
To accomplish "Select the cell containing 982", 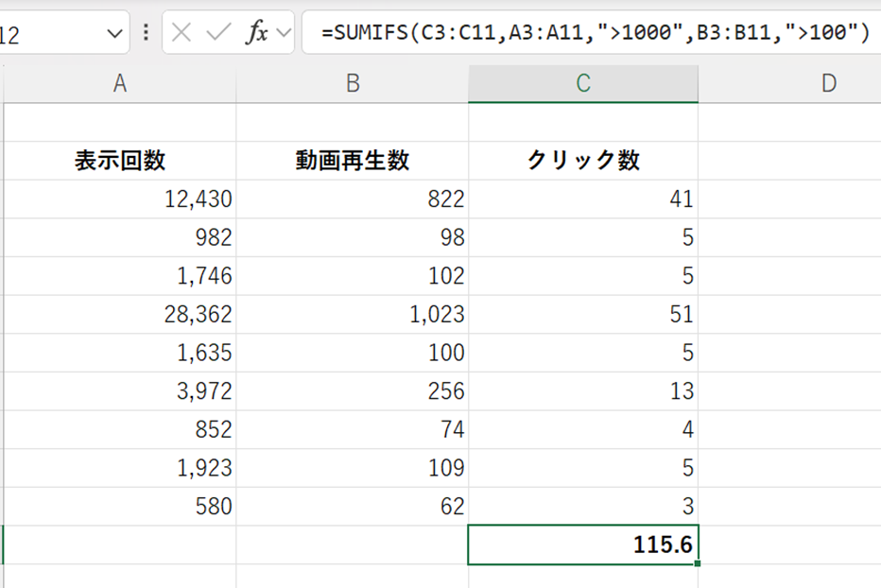I will pos(120,238).
